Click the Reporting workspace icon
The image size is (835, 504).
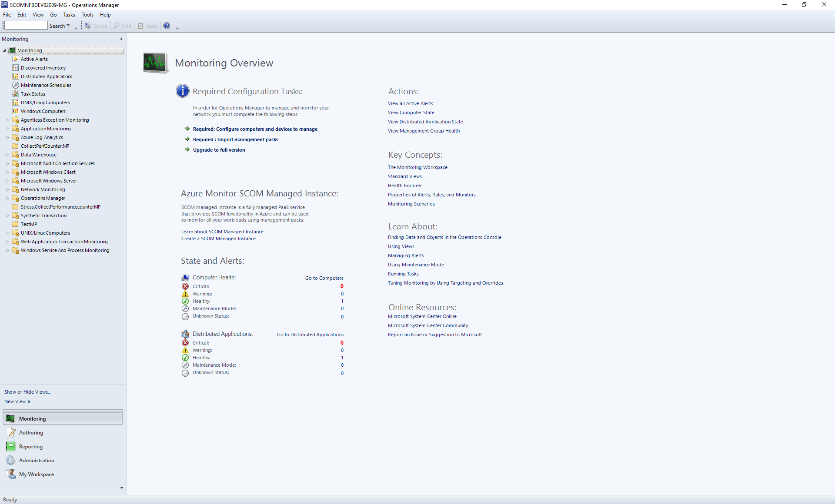coord(11,446)
